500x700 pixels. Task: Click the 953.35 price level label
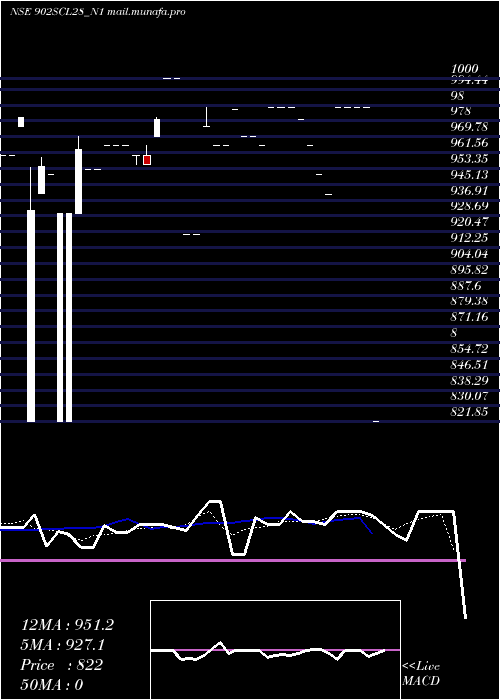(469, 159)
